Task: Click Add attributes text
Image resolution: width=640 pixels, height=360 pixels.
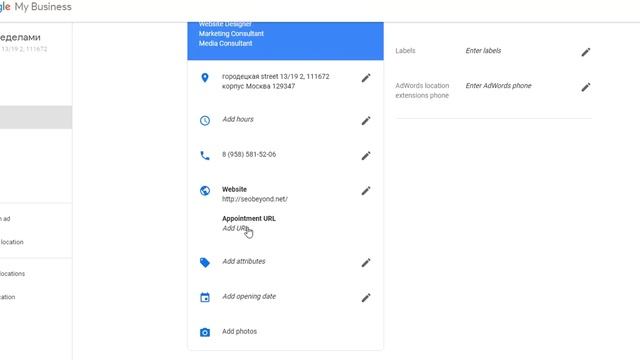Action: point(244,261)
